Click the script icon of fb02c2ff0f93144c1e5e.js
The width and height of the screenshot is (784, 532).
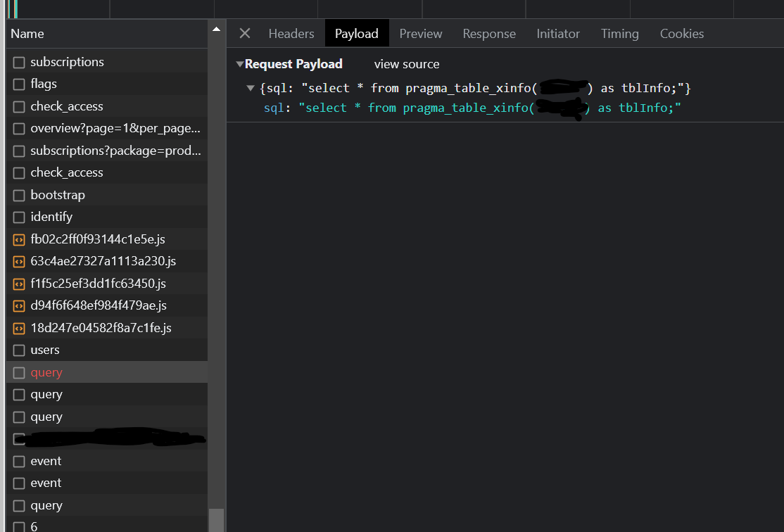coord(19,240)
